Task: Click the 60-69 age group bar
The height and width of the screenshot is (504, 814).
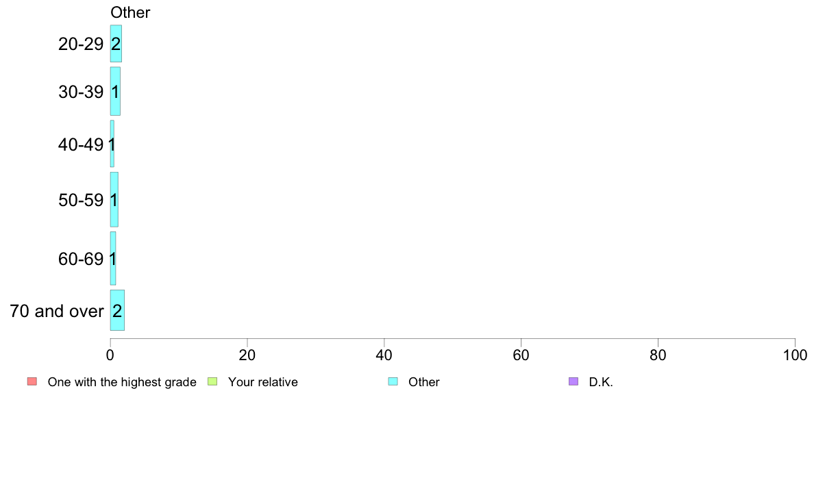Action: tap(112, 258)
